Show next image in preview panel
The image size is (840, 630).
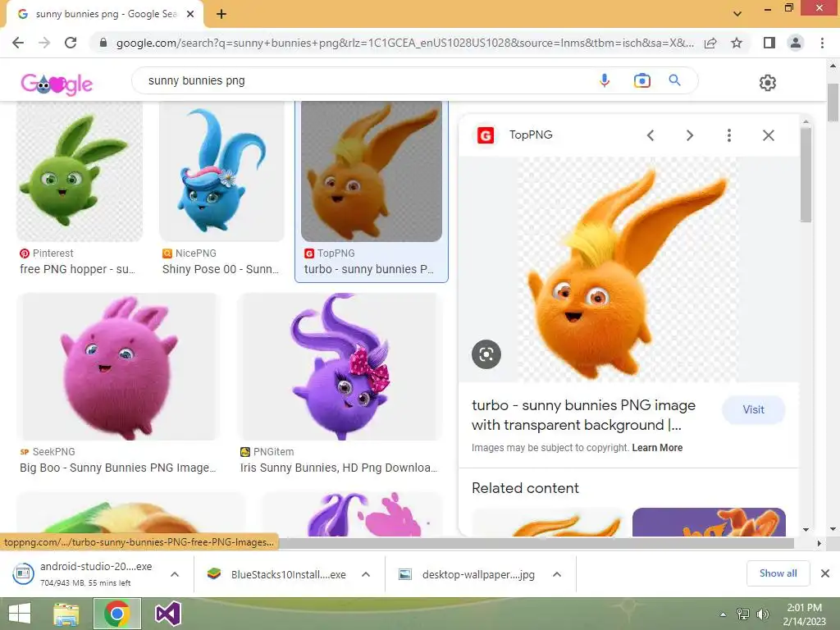click(x=690, y=135)
